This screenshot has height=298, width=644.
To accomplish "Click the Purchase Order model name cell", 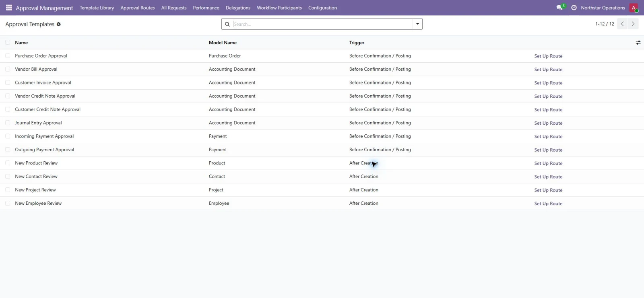I will pos(225,56).
